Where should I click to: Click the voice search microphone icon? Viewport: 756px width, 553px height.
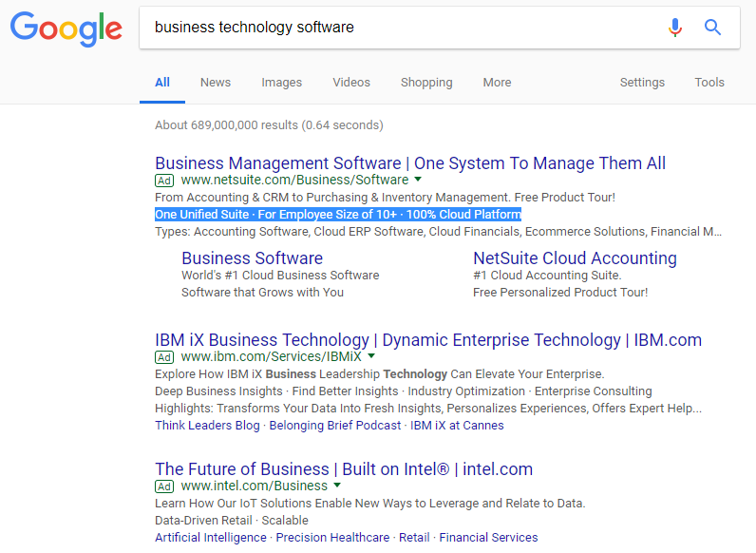pyautogui.click(x=675, y=28)
